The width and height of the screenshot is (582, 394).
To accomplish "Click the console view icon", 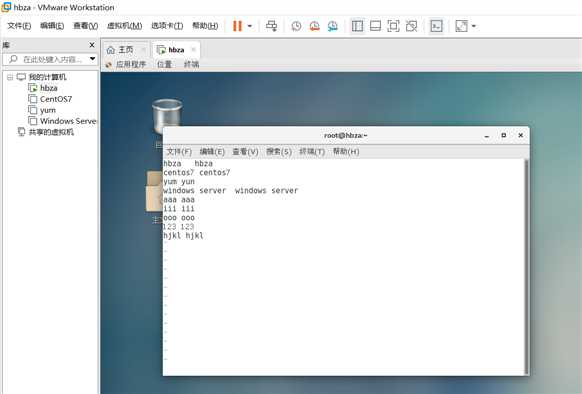I will [436, 26].
